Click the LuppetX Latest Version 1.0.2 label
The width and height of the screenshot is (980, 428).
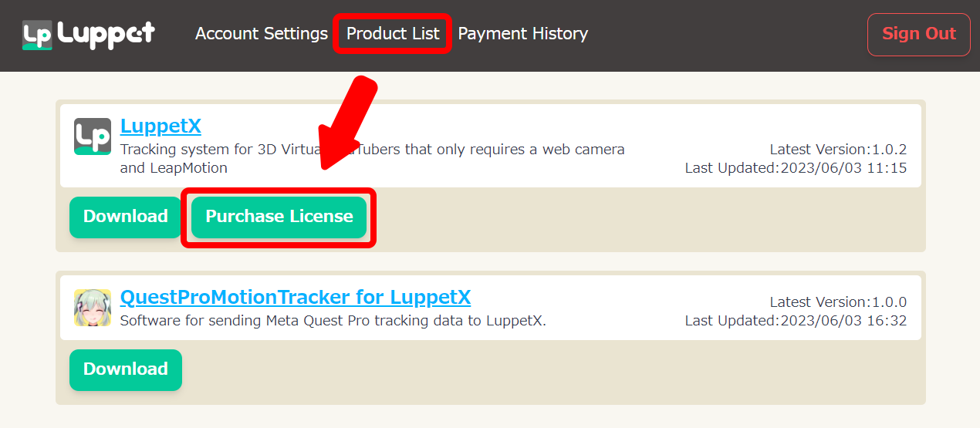pyautogui.click(x=837, y=150)
